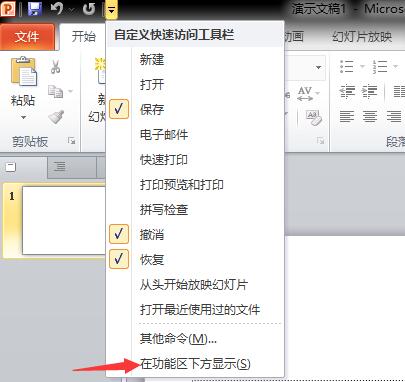Expand the 粘贴 options arrow
This screenshot has width=405, height=382.
(x=23, y=117)
